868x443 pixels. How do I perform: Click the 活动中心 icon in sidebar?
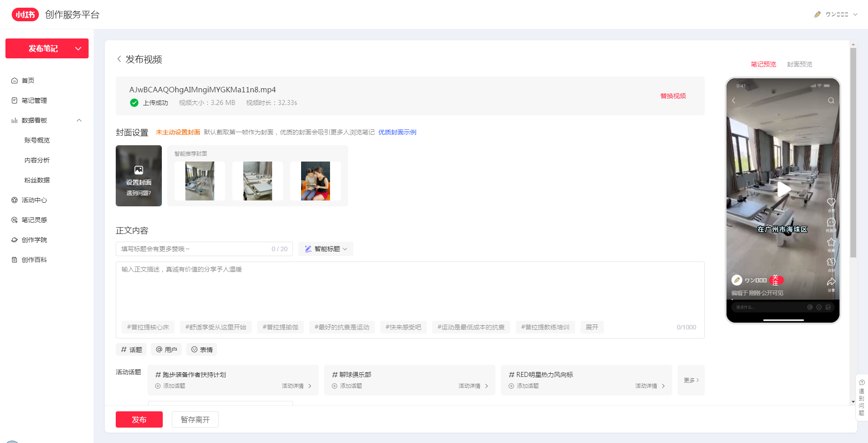point(14,200)
